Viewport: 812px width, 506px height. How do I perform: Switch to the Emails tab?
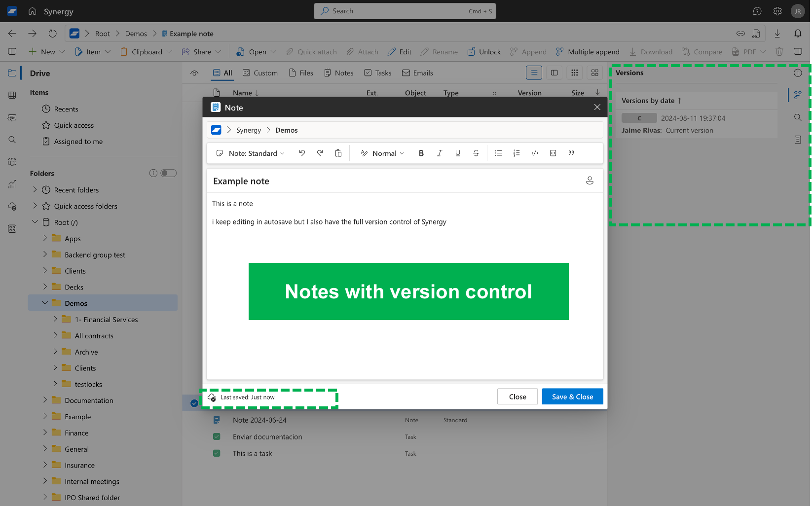point(418,73)
